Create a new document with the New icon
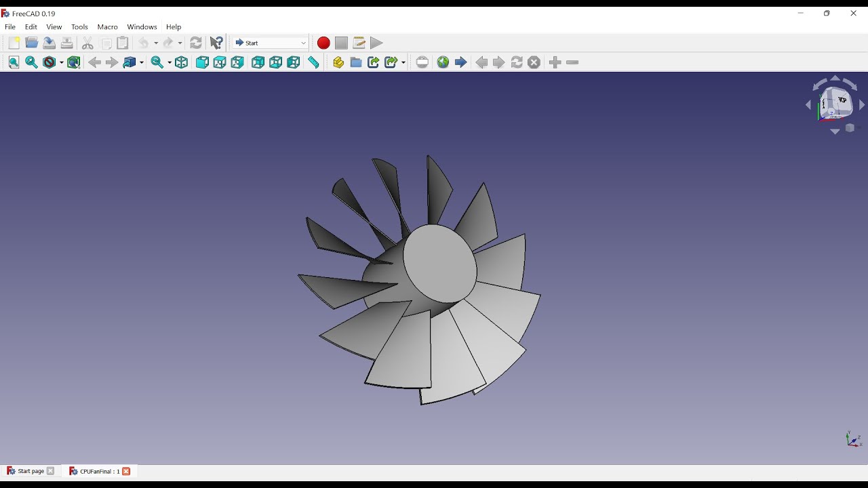Image resolution: width=868 pixels, height=488 pixels. click(x=14, y=43)
